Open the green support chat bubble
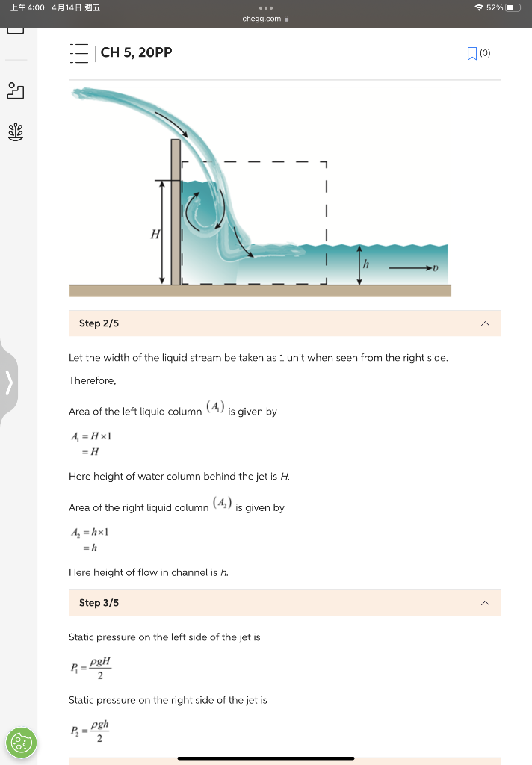 tap(21, 743)
